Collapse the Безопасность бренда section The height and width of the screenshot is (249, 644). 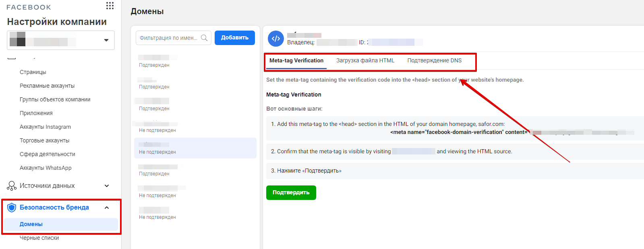[x=107, y=208]
